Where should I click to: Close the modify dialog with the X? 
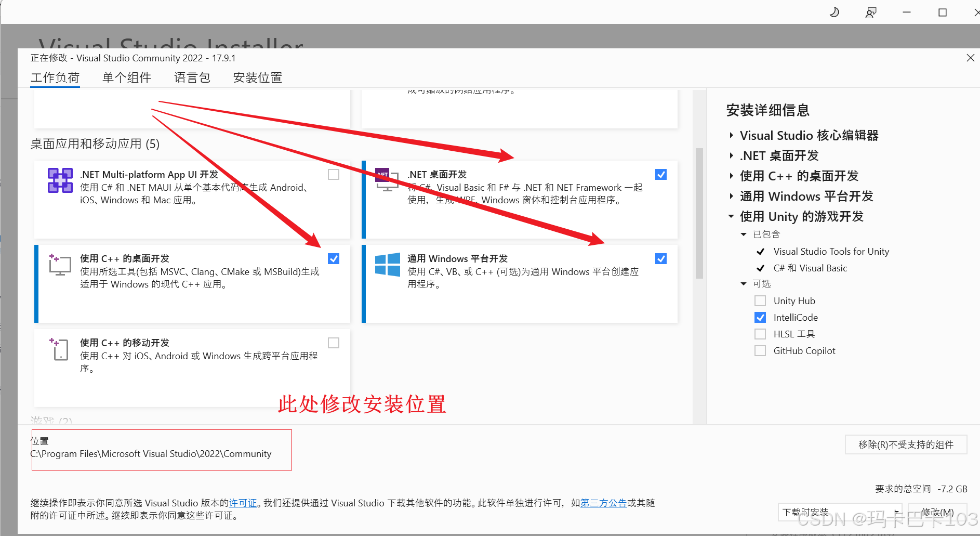tap(970, 58)
